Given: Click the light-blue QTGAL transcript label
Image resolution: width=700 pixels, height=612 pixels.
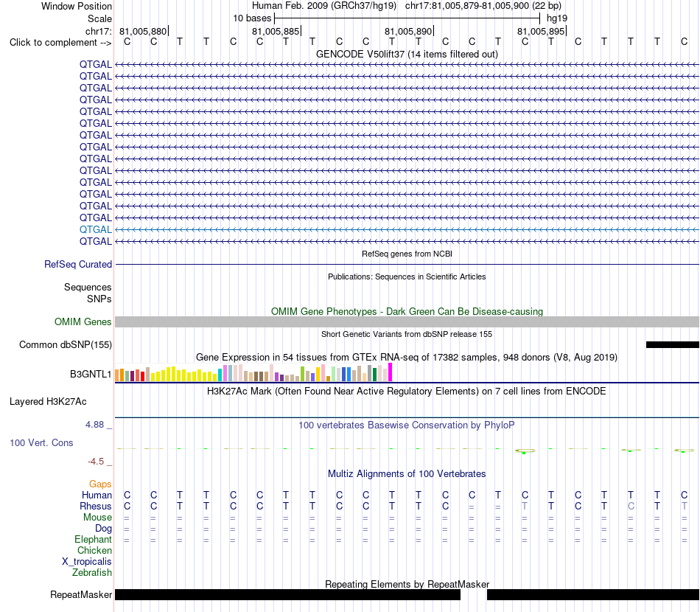Looking at the screenshot, I should pyautogui.click(x=96, y=229).
